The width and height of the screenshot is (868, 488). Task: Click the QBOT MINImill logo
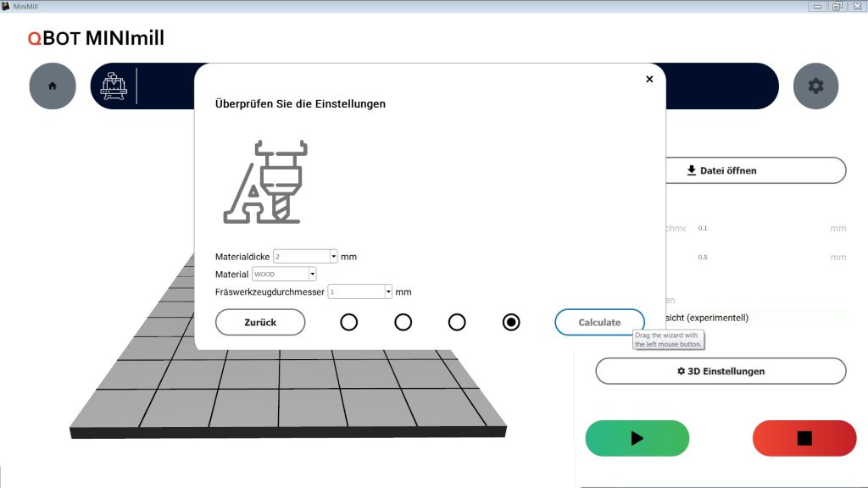pos(96,38)
